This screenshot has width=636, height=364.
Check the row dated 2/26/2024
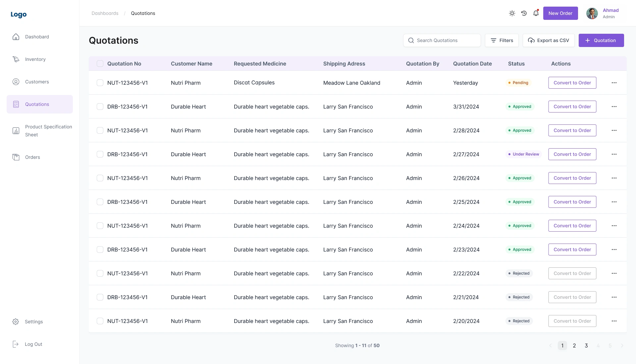(100, 178)
